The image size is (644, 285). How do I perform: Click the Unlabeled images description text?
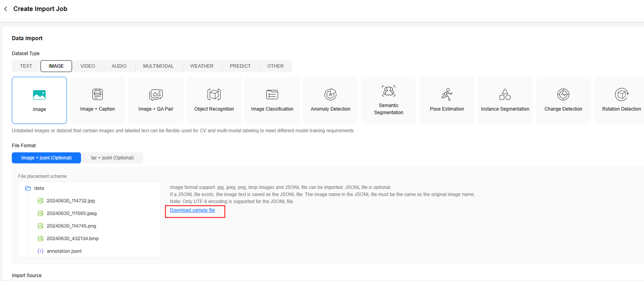coord(183,131)
